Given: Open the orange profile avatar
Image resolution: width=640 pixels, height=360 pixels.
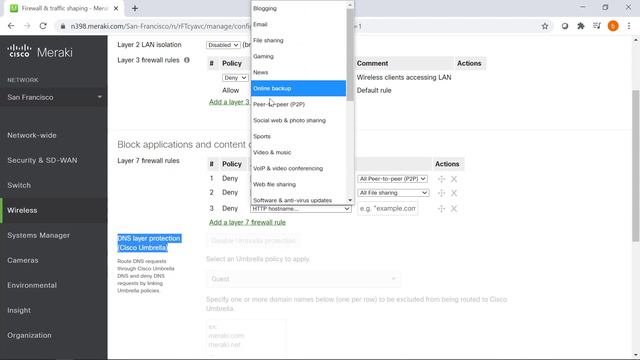Looking at the screenshot, I should click(x=613, y=26).
